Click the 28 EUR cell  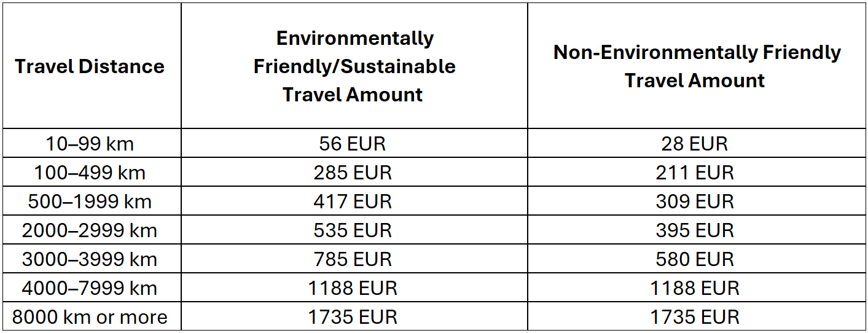point(696,143)
